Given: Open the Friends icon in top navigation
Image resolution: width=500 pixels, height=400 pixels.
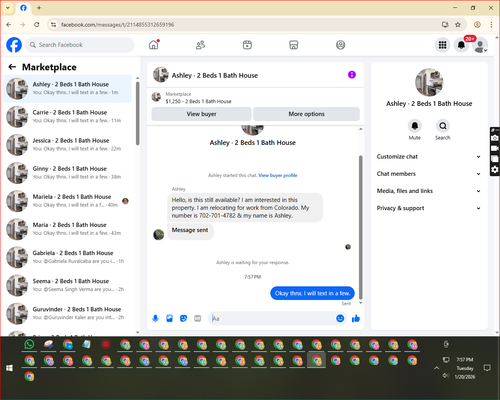Looking at the screenshot, I should 200,45.
